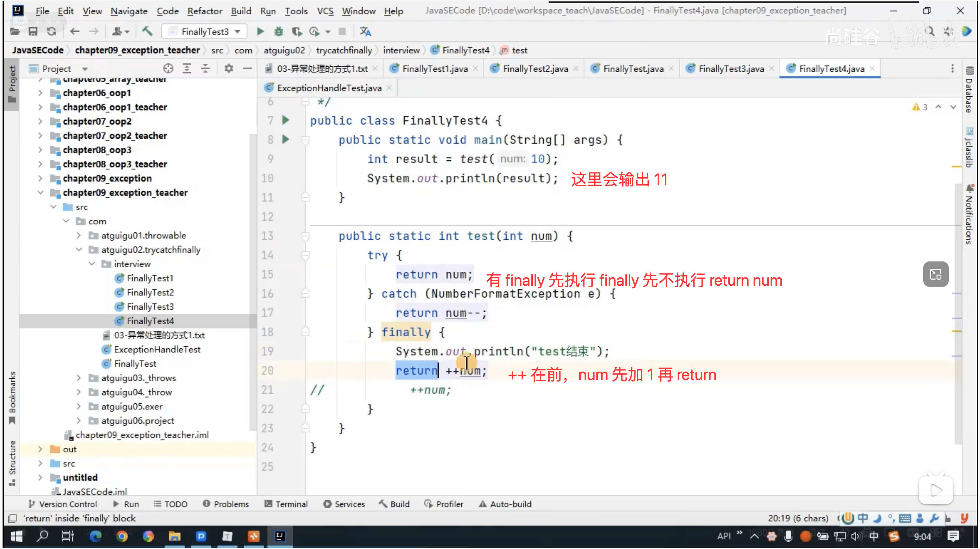Open the Refactor menu
The width and height of the screenshot is (980, 549).
coord(204,11)
